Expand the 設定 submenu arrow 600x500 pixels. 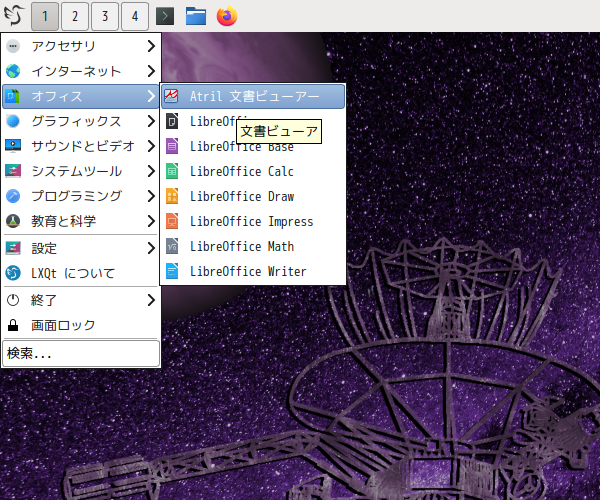coord(151,248)
